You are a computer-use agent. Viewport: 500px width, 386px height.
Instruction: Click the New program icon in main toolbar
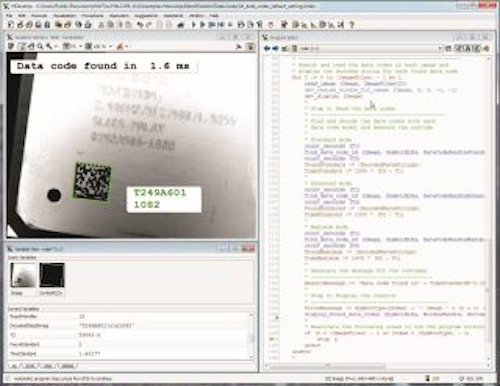11,25
